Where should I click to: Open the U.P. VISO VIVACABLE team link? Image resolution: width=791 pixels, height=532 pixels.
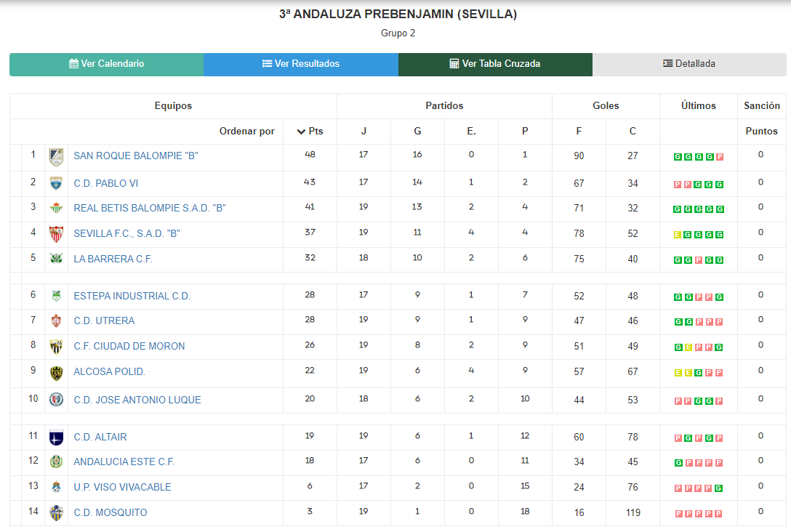(x=123, y=487)
